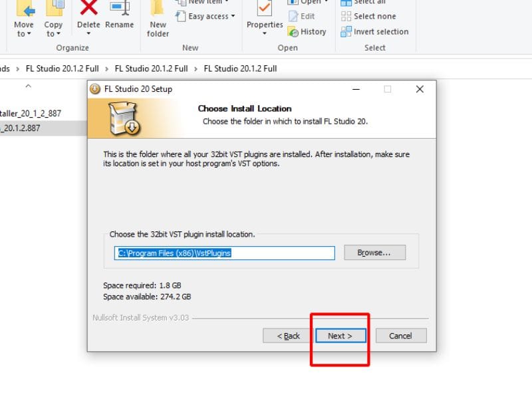Open the Delete dropdown arrow
The image size is (532, 399).
tap(88, 34)
